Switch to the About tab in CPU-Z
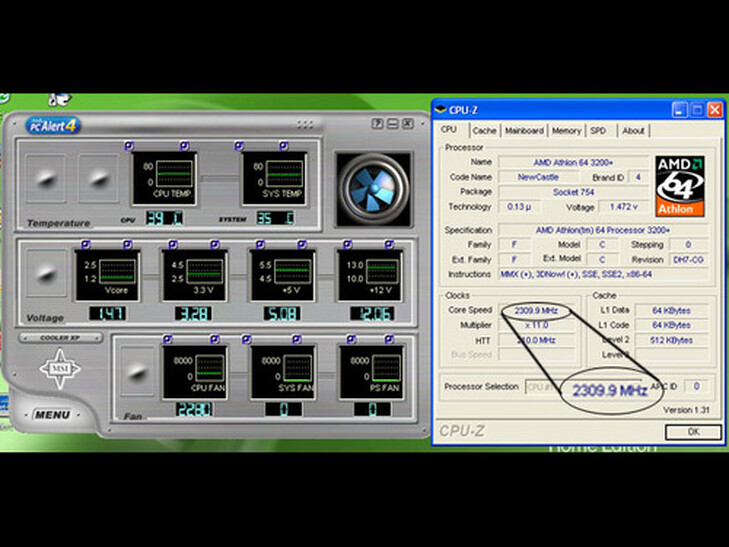This screenshot has width=729, height=547. pos(633,131)
